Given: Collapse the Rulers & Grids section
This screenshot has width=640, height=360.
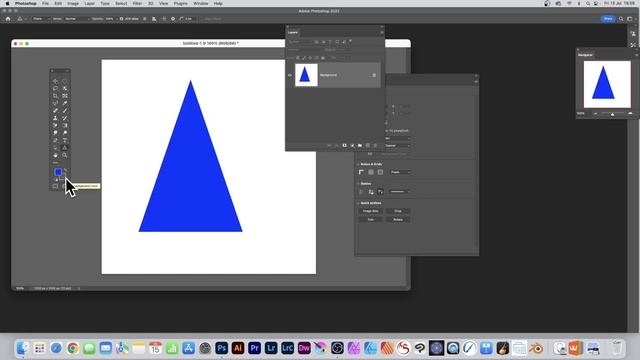Looking at the screenshot, I should 358,164.
